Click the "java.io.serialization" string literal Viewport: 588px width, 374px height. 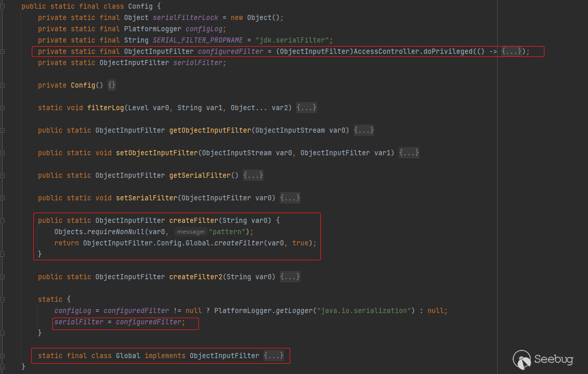coord(364,310)
